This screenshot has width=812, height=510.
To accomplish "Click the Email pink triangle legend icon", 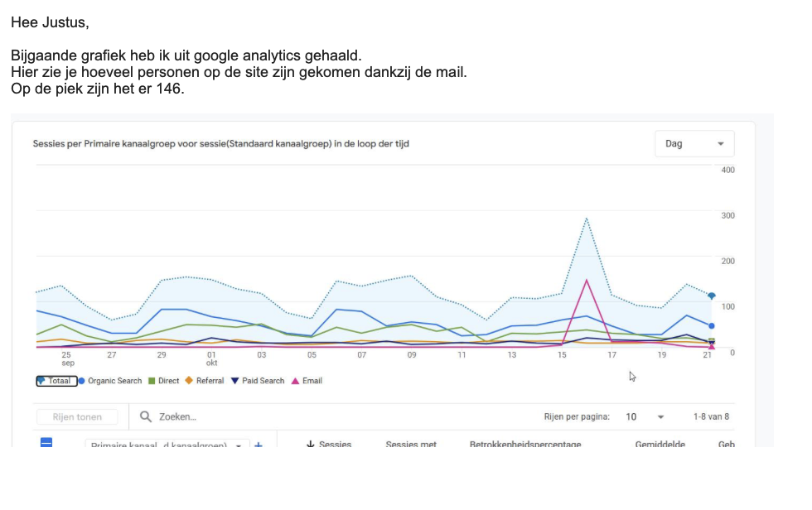I will click(295, 381).
